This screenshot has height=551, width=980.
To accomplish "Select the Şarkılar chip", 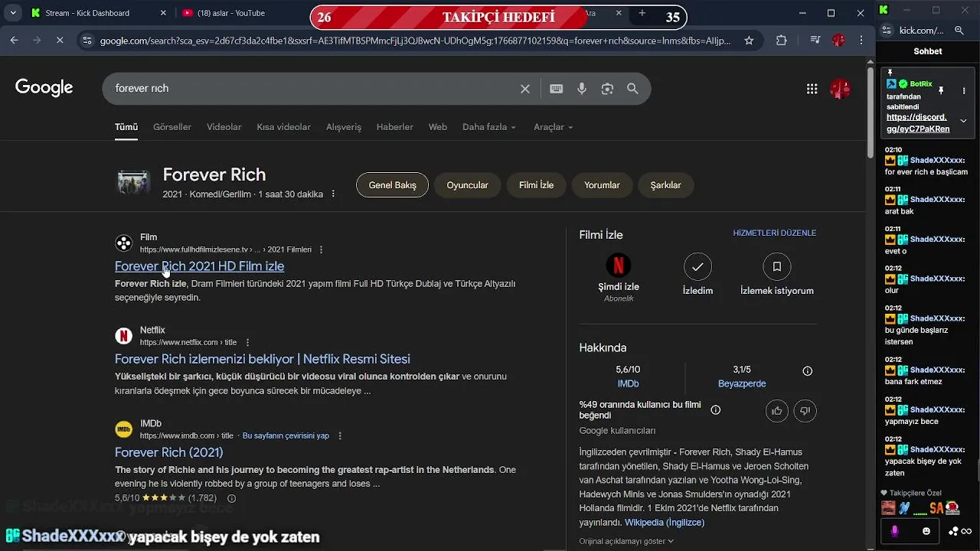I will click(x=665, y=185).
